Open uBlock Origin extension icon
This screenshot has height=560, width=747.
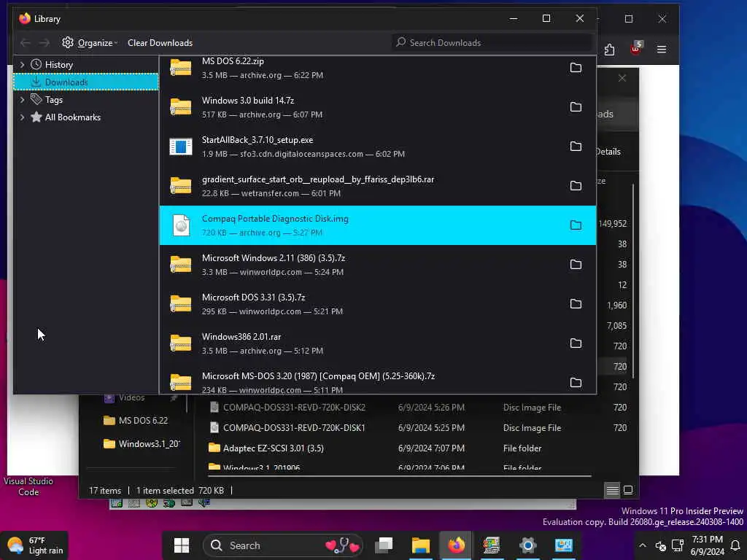coord(636,48)
